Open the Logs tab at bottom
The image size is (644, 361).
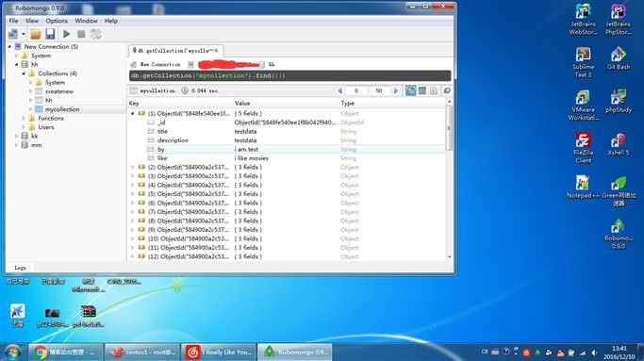(x=20, y=268)
